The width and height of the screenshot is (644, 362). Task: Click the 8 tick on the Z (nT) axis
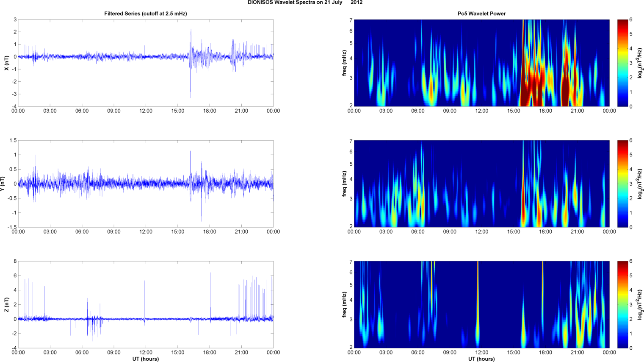(x=15, y=262)
